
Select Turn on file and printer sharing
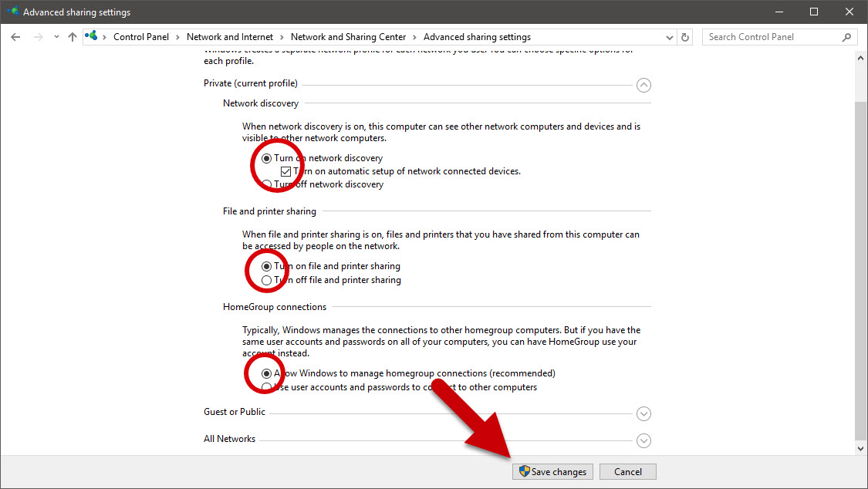point(266,266)
